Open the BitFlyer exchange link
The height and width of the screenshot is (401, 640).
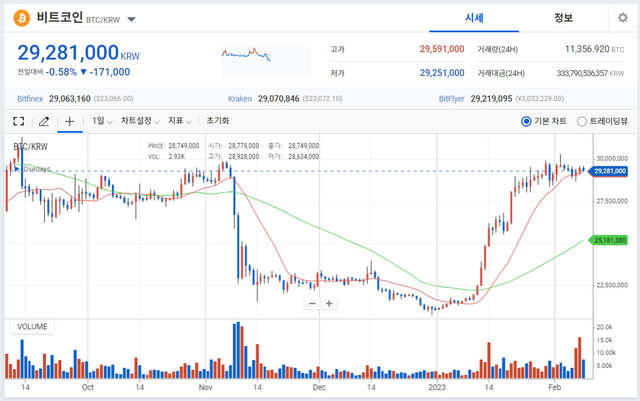451,99
